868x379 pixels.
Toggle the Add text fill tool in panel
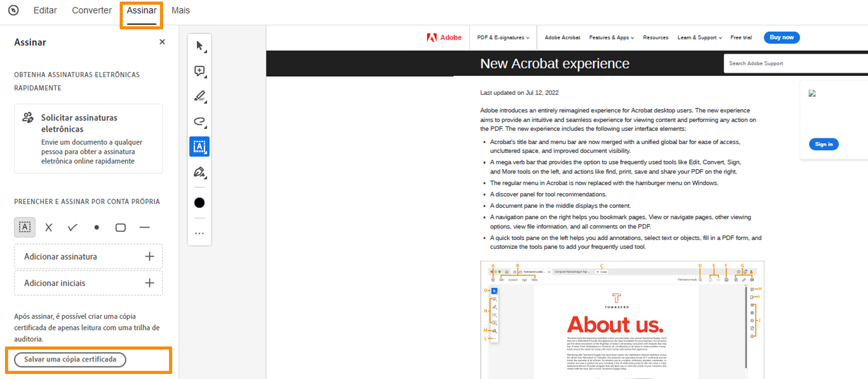click(25, 228)
